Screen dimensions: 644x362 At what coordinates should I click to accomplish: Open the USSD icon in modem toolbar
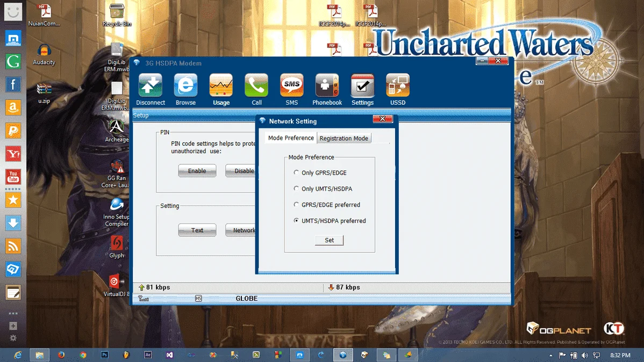[x=398, y=85]
